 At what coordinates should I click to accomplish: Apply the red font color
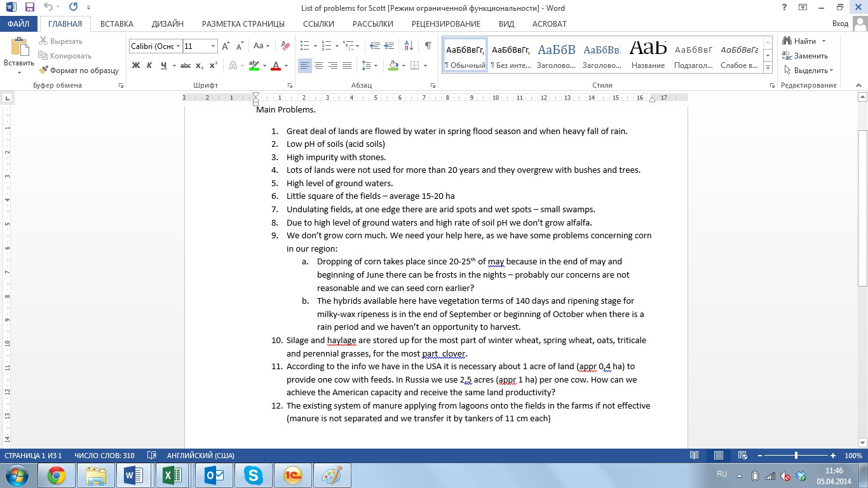pyautogui.click(x=276, y=65)
